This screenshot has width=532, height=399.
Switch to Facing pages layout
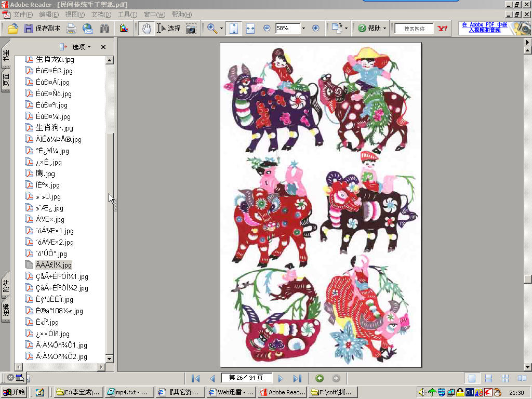tap(522, 378)
